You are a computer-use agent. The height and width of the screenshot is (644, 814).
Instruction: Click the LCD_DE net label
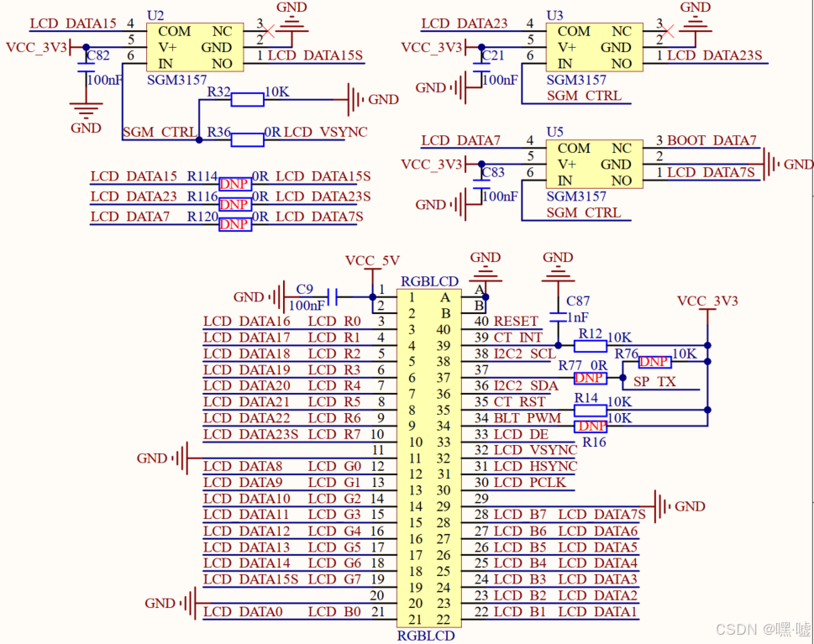521,434
